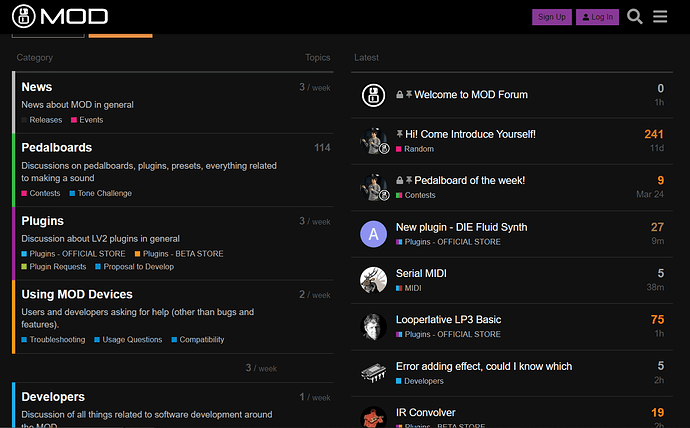Open the Looperlative LP3 Basic poster avatar
This screenshot has height=428, width=690.
coord(373,326)
